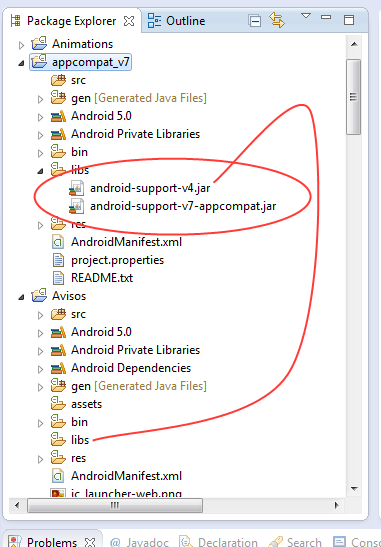The image size is (381, 547).
Task: Select android-support-v4.jar file icon
Action: click(x=76, y=188)
